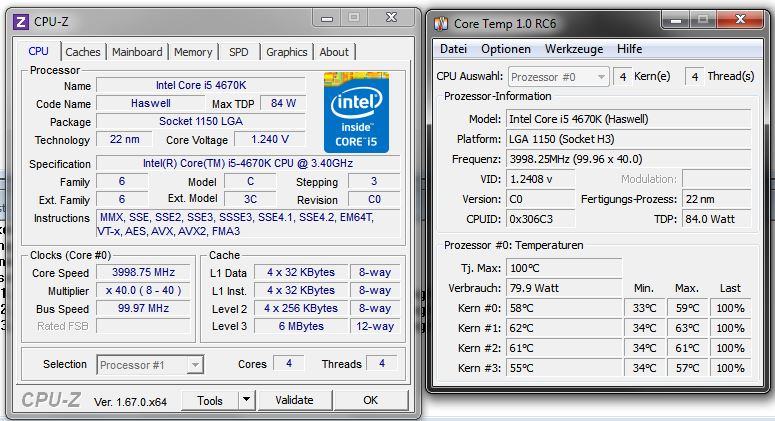Click the Bus Speed value 99.97 MHz
This screenshot has height=421, width=775.
pos(143,308)
